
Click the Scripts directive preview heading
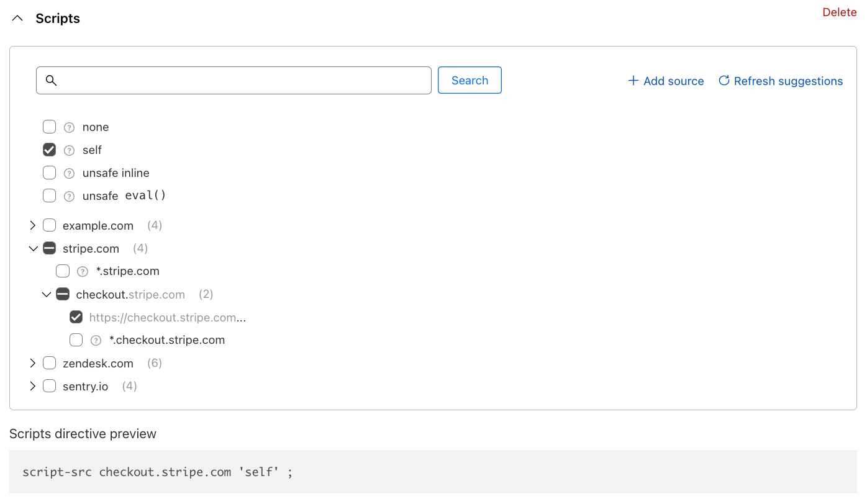point(83,434)
